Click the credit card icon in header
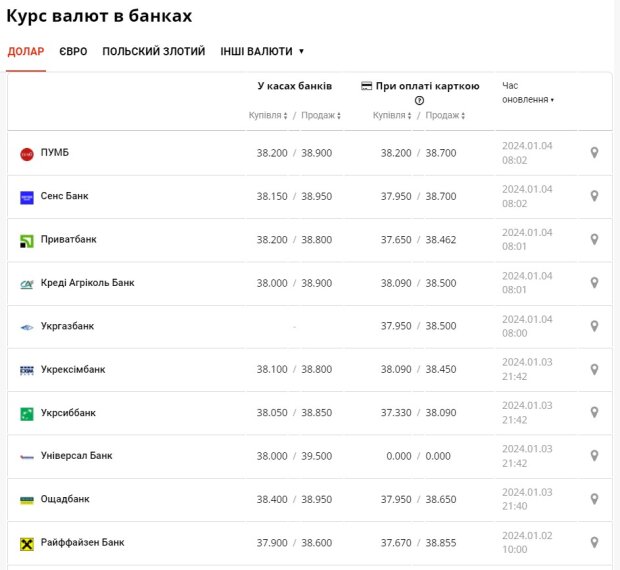620x570 pixels. [x=367, y=86]
